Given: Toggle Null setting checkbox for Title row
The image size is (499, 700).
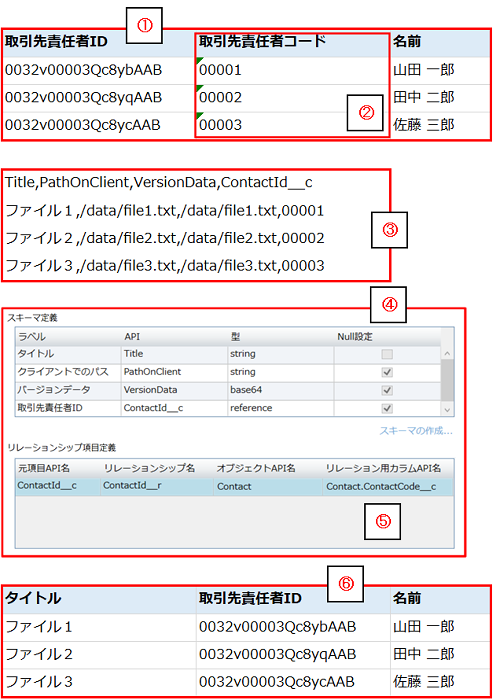Looking at the screenshot, I should pos(387,354).
